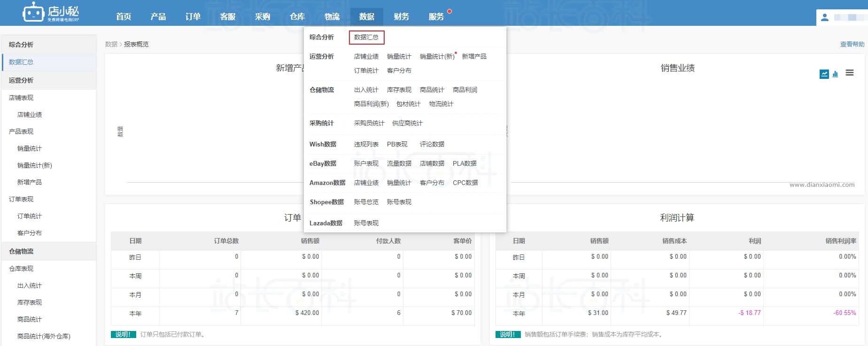868x346 pixels.
Task: Select 违规列表 under Wish数据
Action: click(366, 144)
